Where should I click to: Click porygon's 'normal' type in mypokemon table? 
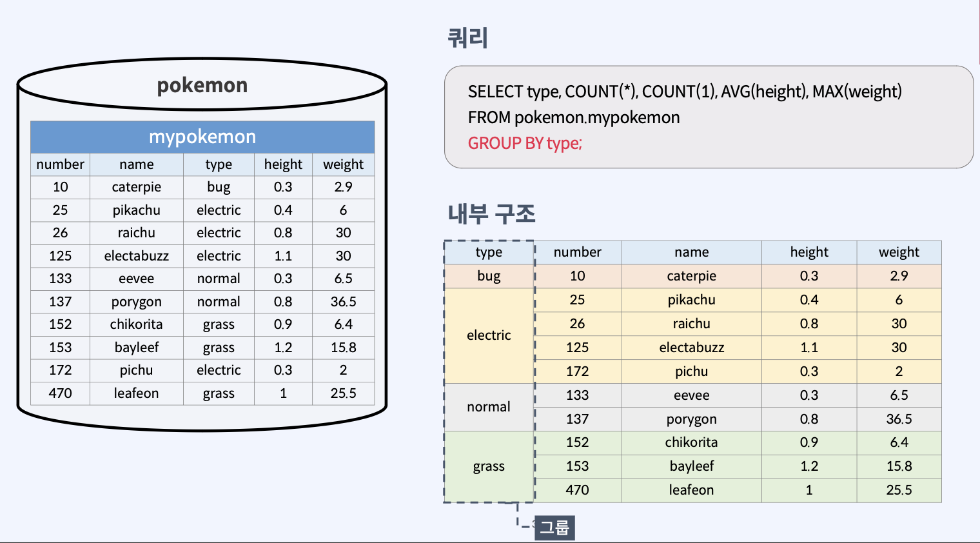pos(219,302)
